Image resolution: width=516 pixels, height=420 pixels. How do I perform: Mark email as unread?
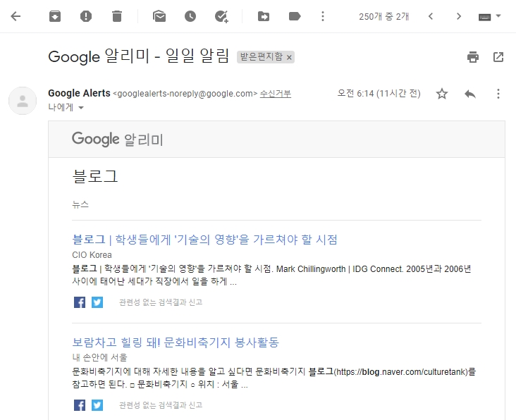click(159, 16)
